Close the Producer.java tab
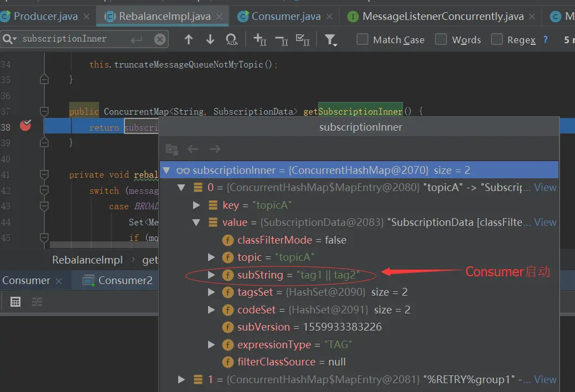This screenshot has width=575, height=392. tap(86, 17)
